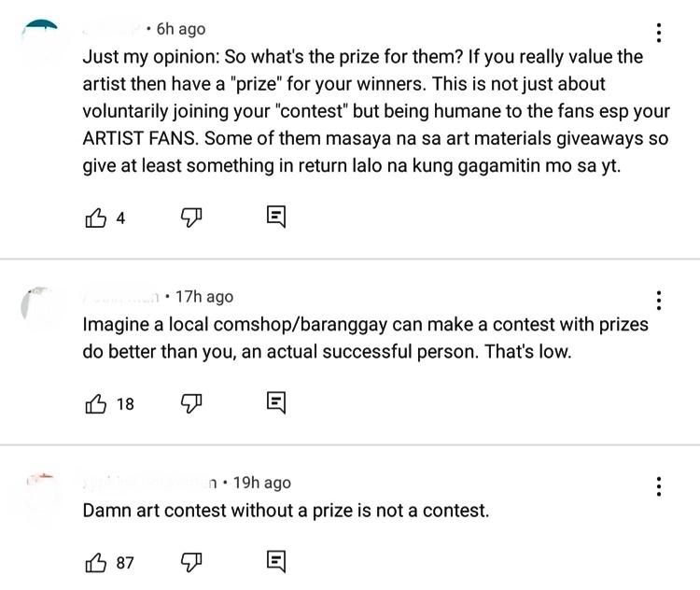Image resolution: width=700 pixels, height=590 pixels.
Task: Open options menu for 17h ago comment
Action: coord(659,301)
